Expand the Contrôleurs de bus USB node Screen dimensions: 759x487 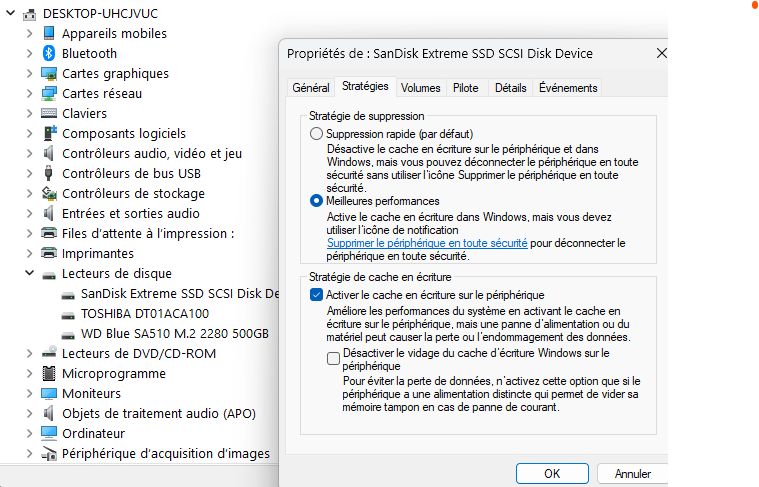click(30, 173)
